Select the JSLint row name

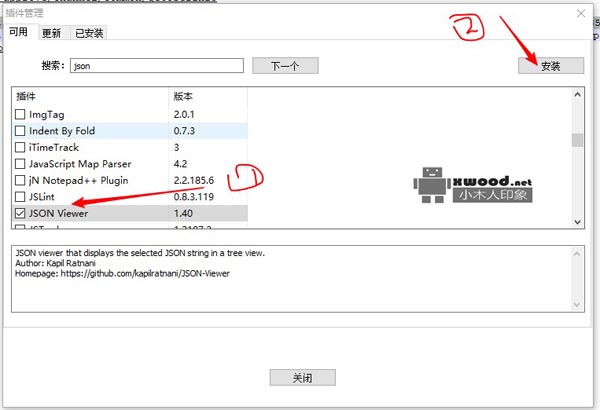pyautogui.click(x=42, y=197)
